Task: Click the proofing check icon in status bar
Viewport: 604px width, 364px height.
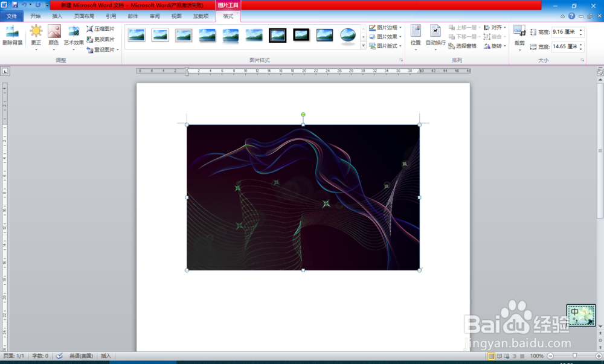Action: (x=59, y=356)
